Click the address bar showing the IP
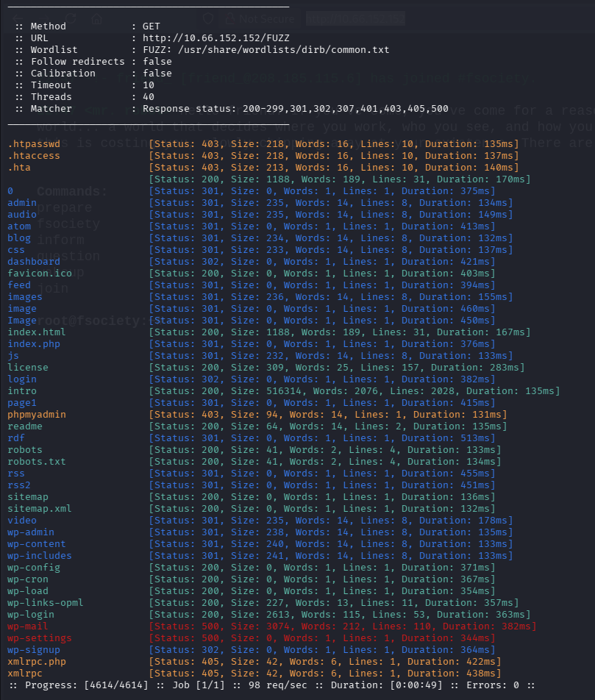 355,18
